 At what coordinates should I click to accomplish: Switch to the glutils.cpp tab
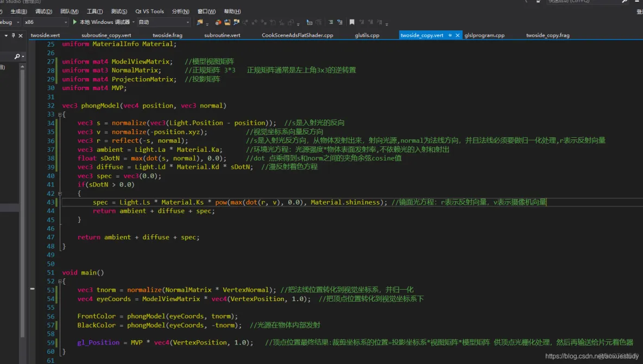[367, 35]
